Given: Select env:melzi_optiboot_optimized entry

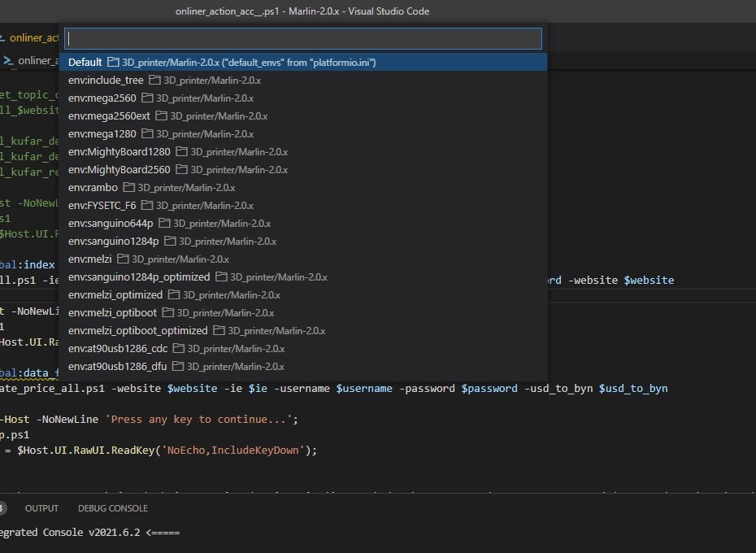Looking at the screenshot, I should coord(303,330).
